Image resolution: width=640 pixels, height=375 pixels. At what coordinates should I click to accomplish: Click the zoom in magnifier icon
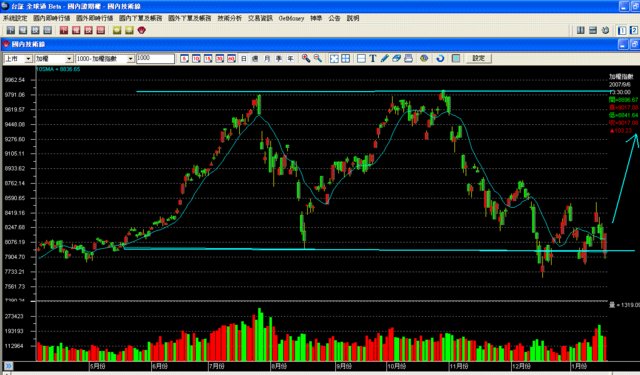click(306, 58)
